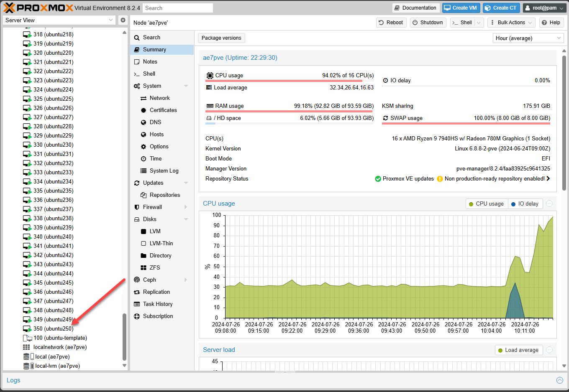Open the Bulk Actions dropdown
This screenshot has height=392, width=569.
pyautogui.click(x=511, y=23)
